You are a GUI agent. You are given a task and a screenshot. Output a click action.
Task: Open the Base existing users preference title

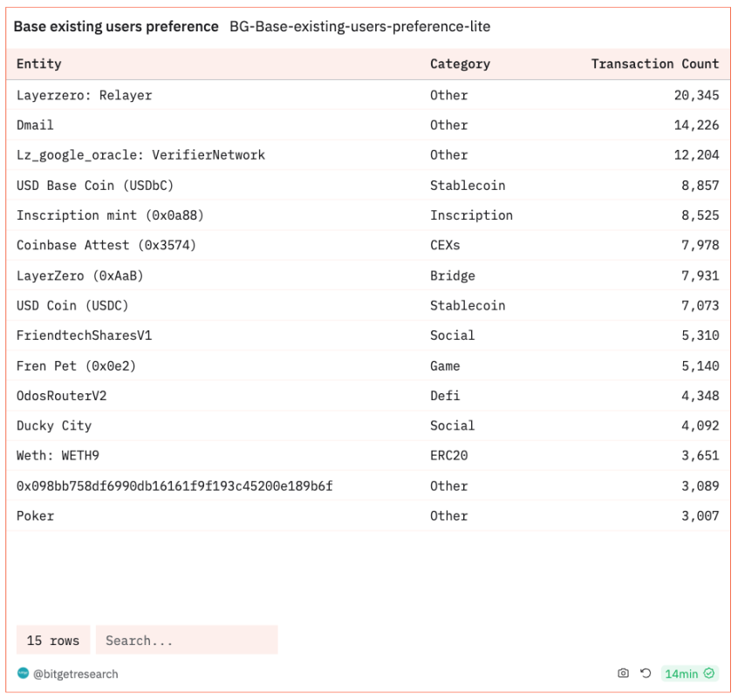pyautogui.click(x=116, y=27)
